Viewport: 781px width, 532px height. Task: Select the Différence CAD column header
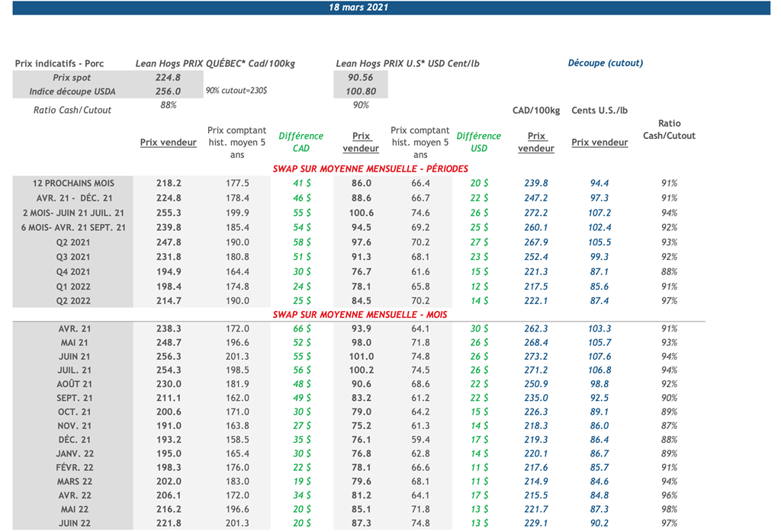(301, 142)
